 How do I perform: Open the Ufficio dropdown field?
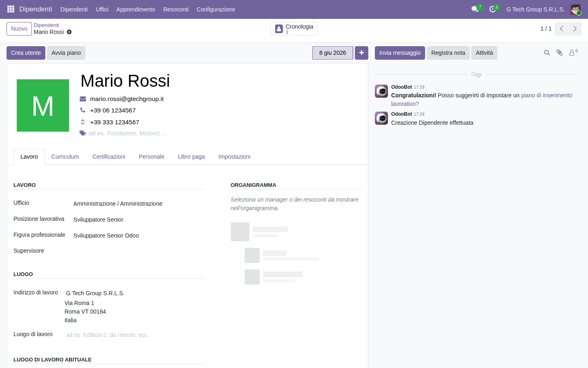pyautogui.click(x=138, y=204)
